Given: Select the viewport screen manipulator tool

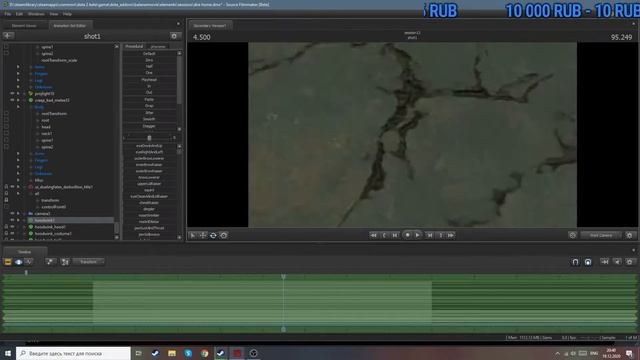Looking at the screenshot, I should [x=224, y=236].
